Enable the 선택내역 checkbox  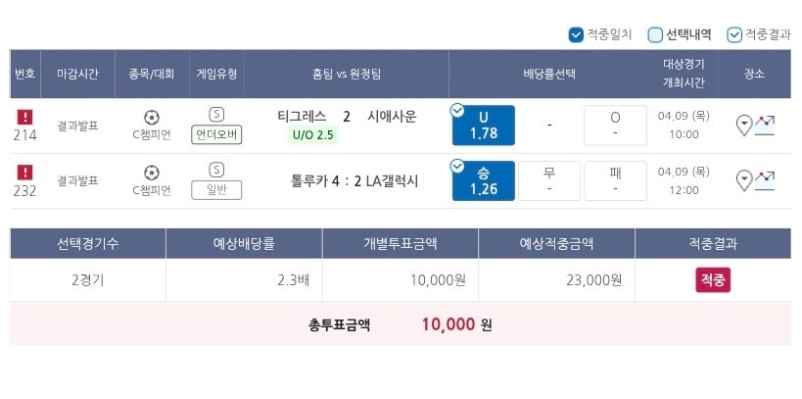pyautogui.click(x=655, y=35)
